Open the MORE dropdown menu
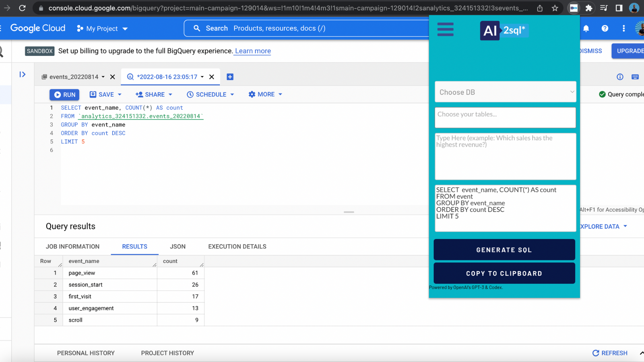644x362 pixels. pyautogui.click(x=265, y=94)
